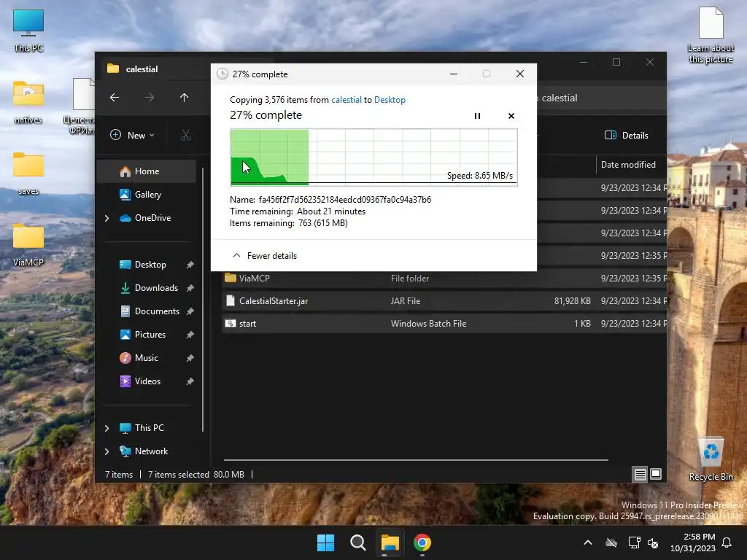Expand the OneDrive tree node
The width and height of the screenshot is (747, 560).
107,218
